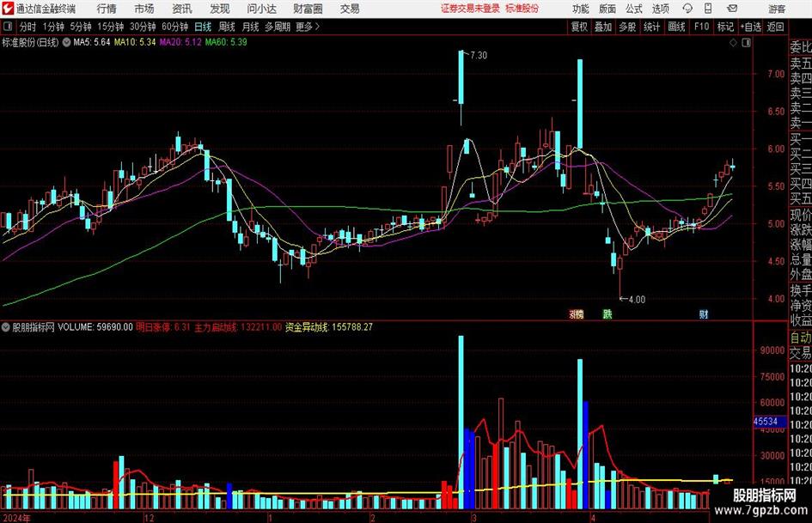Click the MA20: 5.12 indicator label
Viewport: 812px width, 523px height.
(x=180, y=42)
